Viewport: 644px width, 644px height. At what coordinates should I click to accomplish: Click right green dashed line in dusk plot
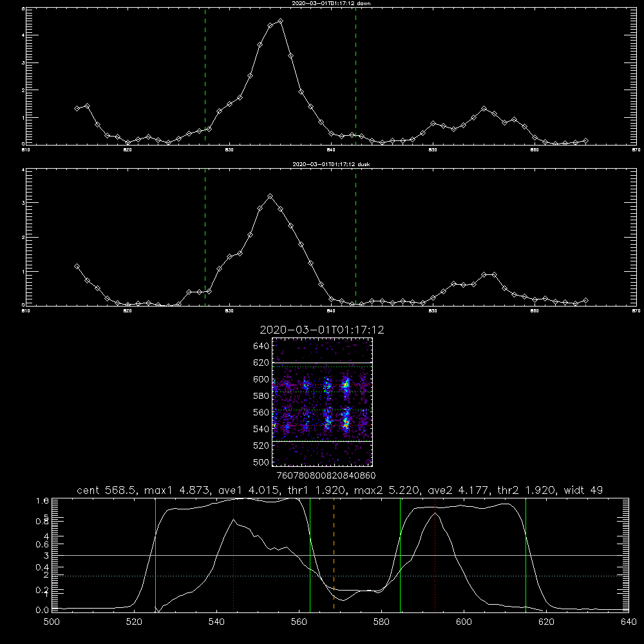355,237
